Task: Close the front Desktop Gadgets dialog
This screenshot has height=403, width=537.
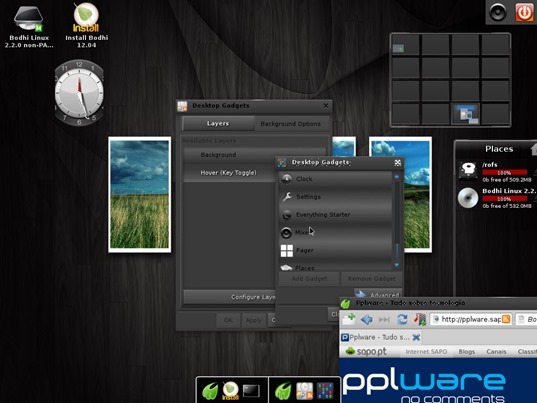Action: pos(397,163)
